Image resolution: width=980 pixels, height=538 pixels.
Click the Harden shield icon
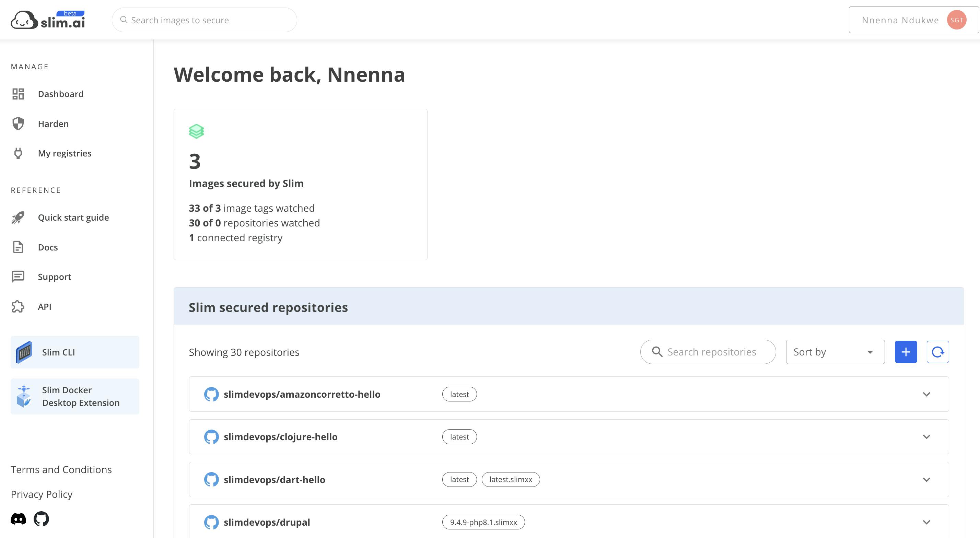tap(18, 124)
